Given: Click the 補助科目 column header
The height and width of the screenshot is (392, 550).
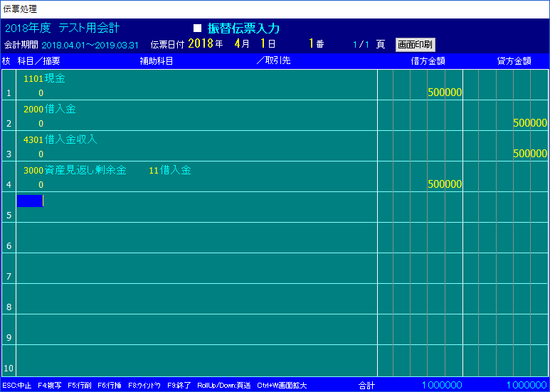Looking at the screenshot, I should click(157, 61).
